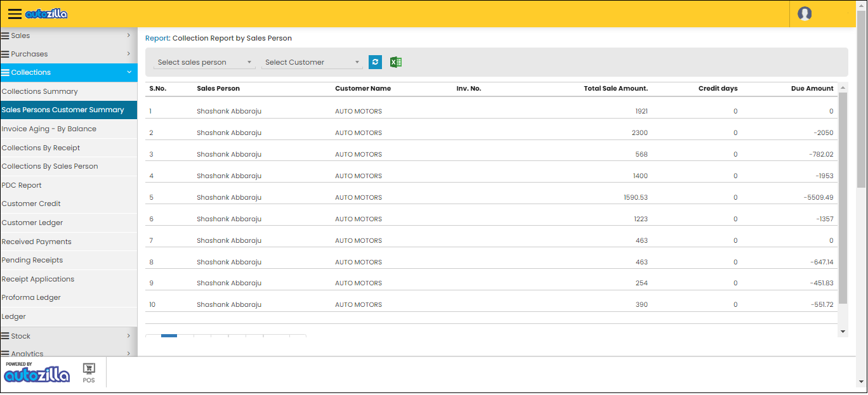
Task: Open PDC Report
Action: [69, 185]
